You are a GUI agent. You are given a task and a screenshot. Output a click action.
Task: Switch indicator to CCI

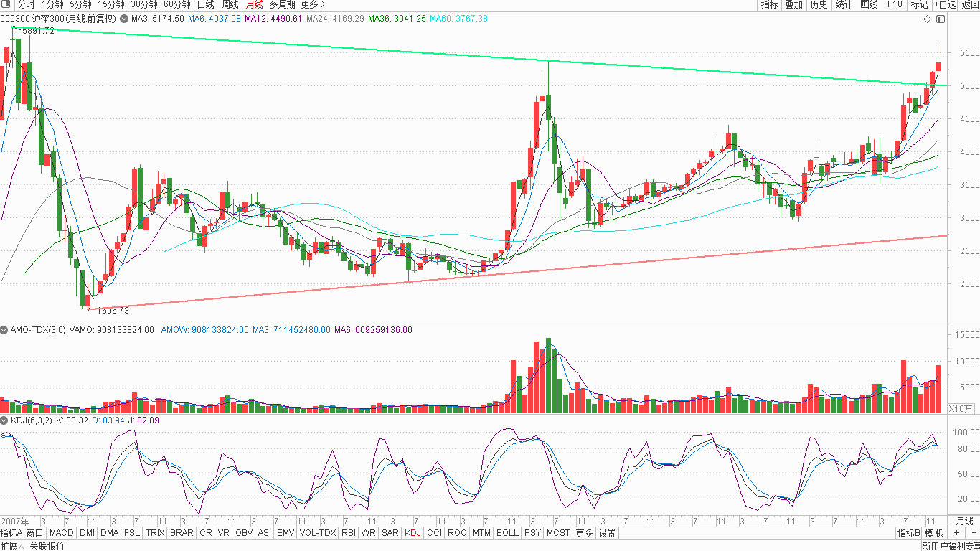pos(434,533)
